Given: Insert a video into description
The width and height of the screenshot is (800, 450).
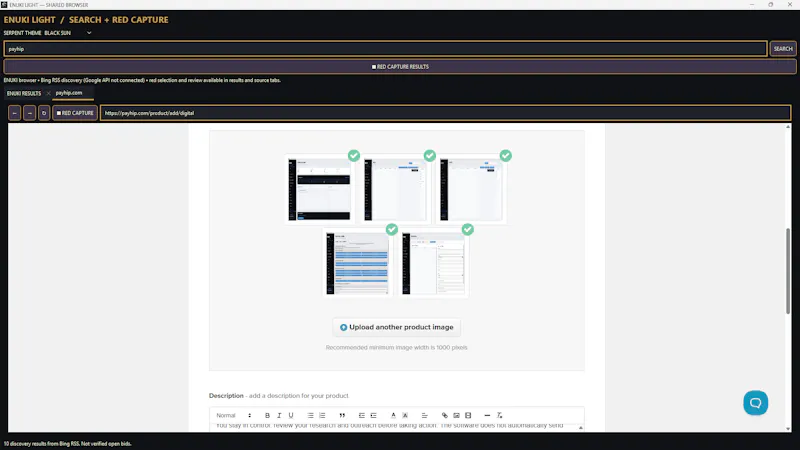Looking at the screenshot, I should (468, 415).
